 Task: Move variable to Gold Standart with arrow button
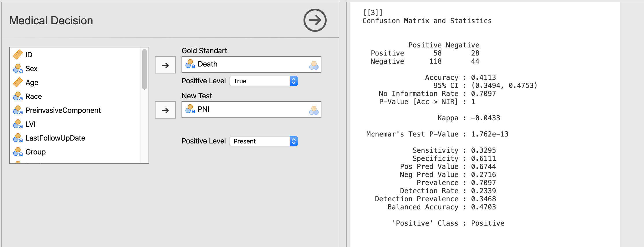point(165,65)
